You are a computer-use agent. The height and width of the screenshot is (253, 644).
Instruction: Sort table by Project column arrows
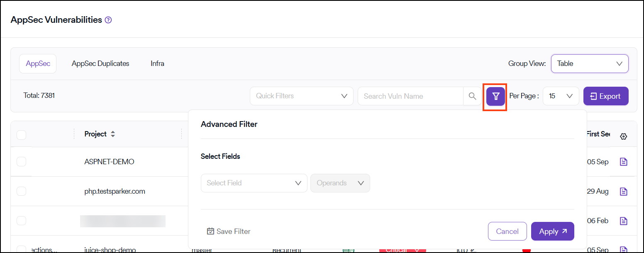[x=113, y=134]
